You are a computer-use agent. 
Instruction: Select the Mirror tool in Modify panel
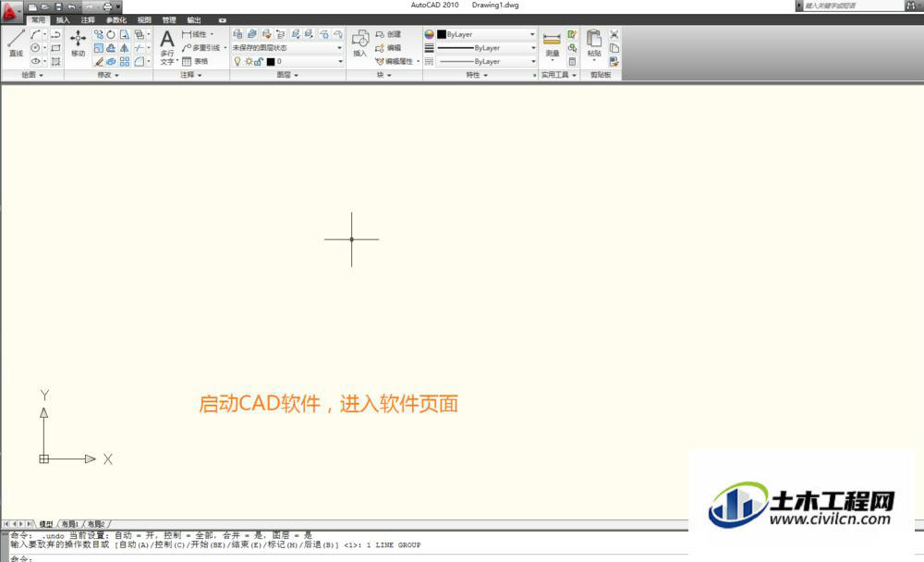click(x=125, y=48)
